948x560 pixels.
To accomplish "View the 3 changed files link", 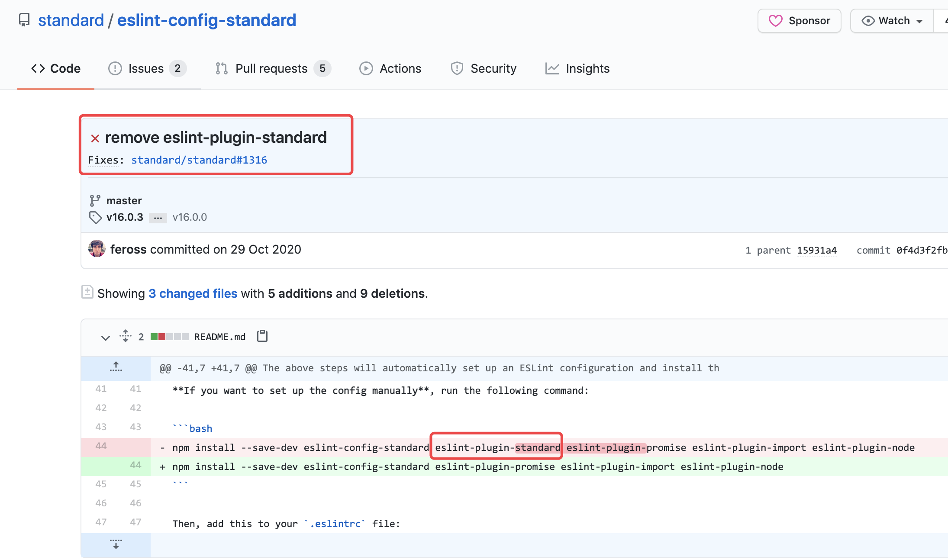I will (x=193, y=293).
